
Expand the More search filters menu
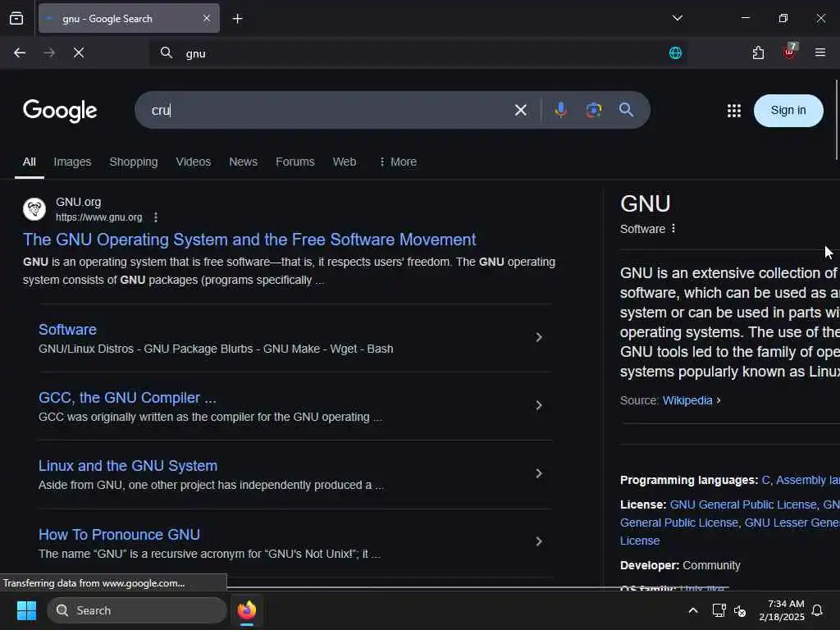point(398,162)
